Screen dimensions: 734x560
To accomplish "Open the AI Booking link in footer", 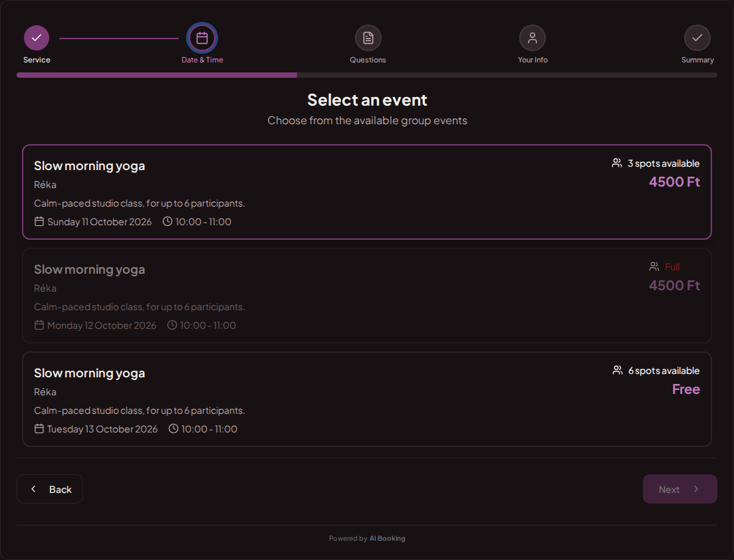I will click(387, 539).
